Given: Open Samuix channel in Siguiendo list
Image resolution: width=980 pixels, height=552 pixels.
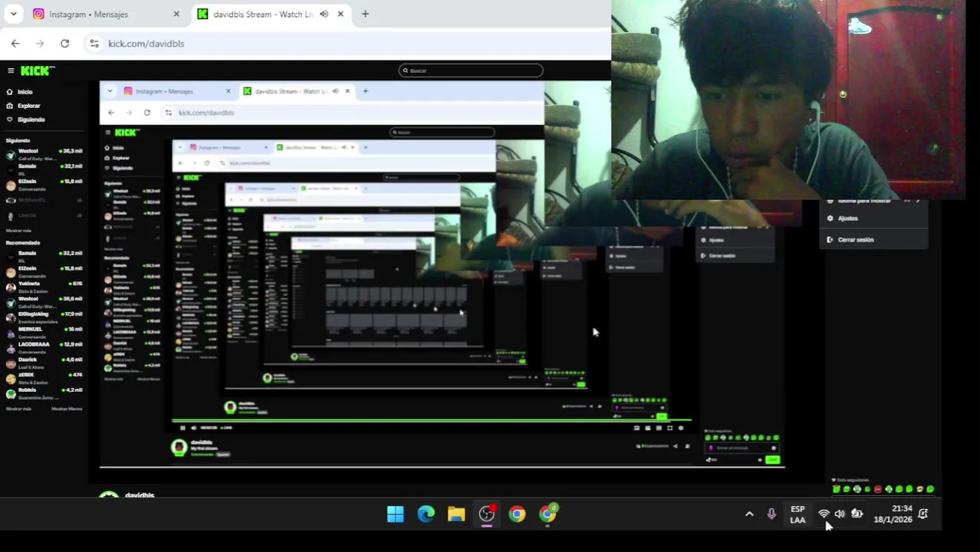Looking at the screenshot, I should 44,169.
